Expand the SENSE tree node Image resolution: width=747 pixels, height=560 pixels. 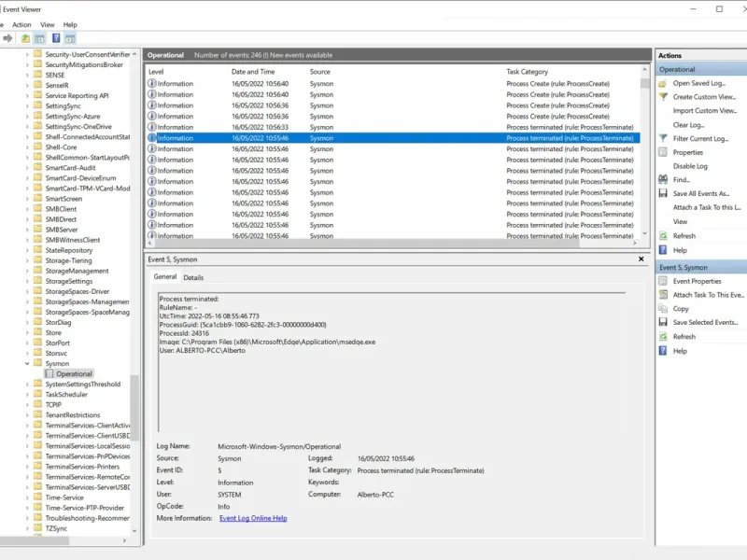[x=27, y=76]
